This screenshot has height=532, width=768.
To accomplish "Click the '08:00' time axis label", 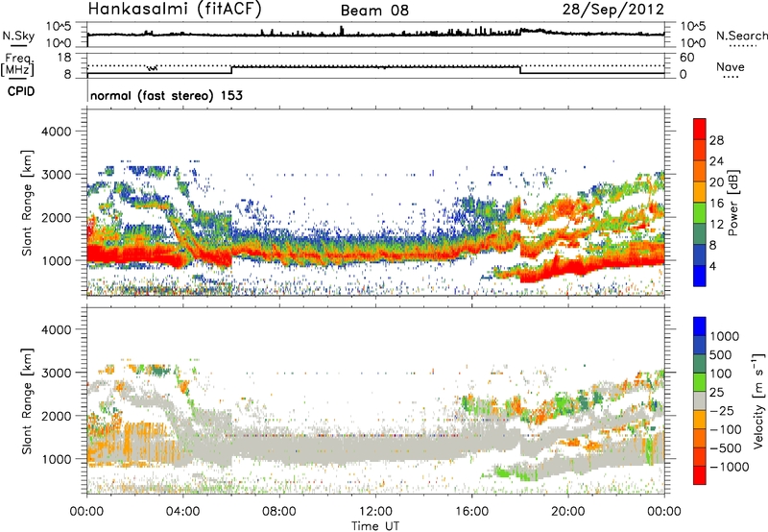I will [278, 512].
